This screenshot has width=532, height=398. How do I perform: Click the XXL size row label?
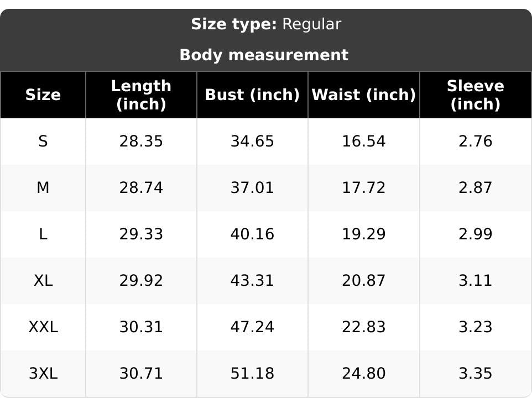43,327
